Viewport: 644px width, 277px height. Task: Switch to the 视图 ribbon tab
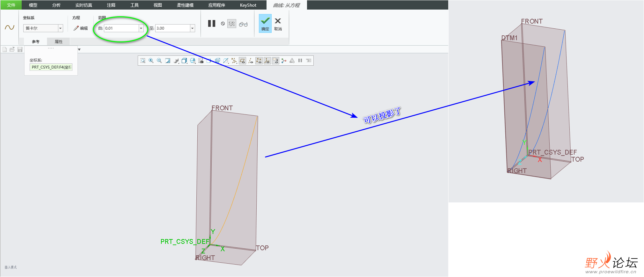158,5
